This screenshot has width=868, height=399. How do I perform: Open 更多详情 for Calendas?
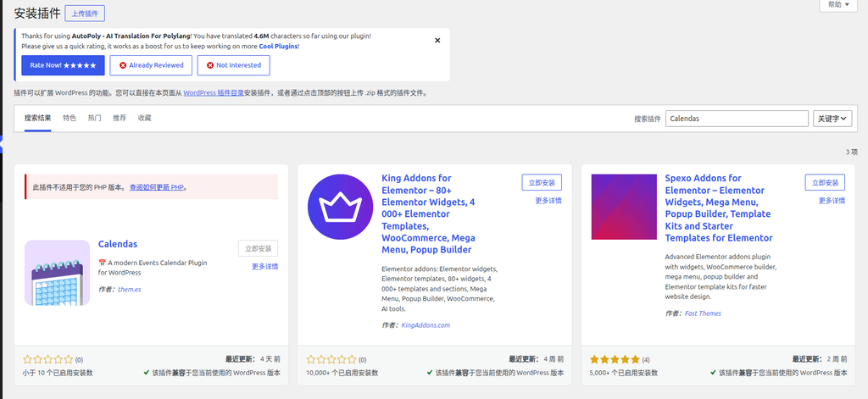coord(264,266)
